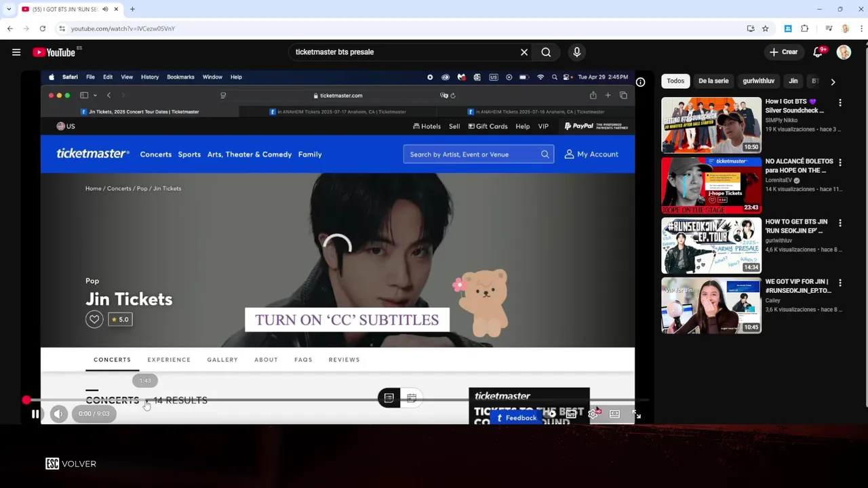
Task: Show video info card icon
Action: pyautogui.click(x=640, y=82)
